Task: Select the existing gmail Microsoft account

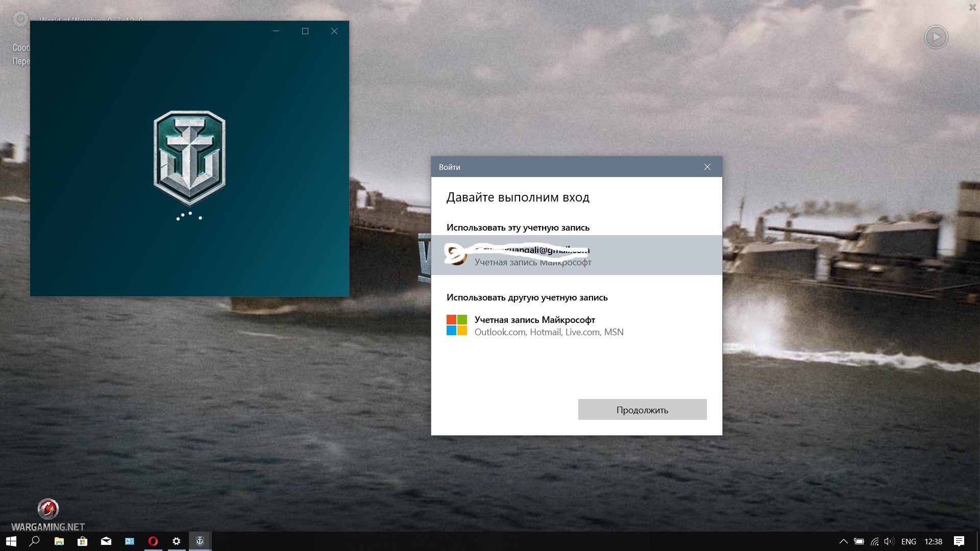Action: point(576,255)
